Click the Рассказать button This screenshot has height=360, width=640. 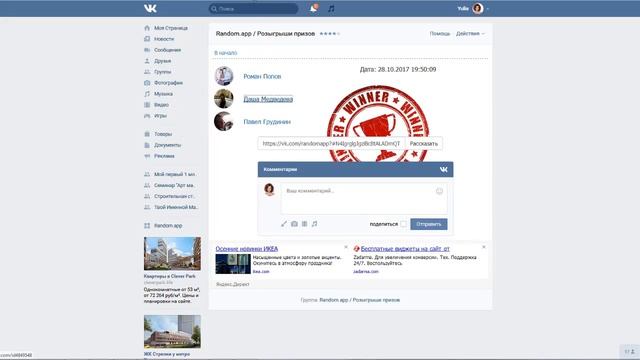point(424,144)
